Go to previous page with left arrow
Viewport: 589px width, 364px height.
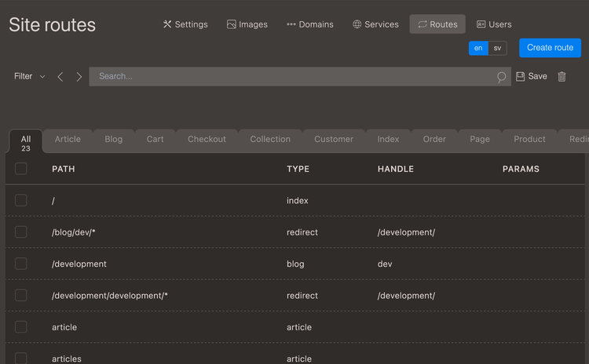click(60, 77)
